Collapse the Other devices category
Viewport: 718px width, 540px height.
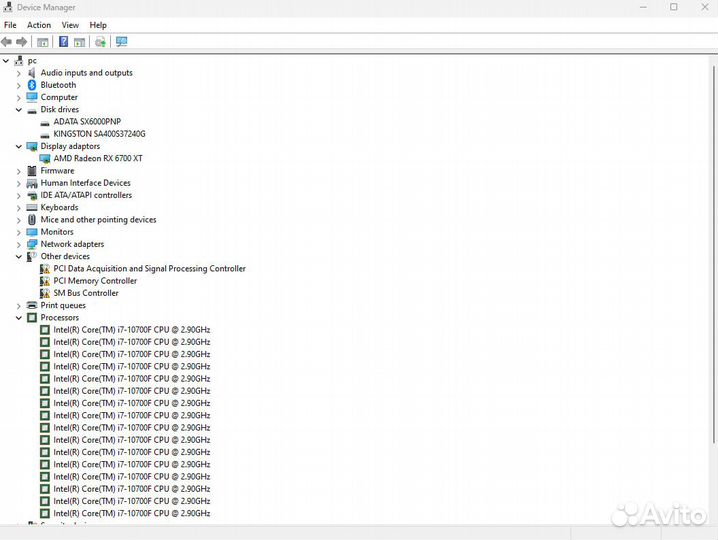[x=19, y=256]
